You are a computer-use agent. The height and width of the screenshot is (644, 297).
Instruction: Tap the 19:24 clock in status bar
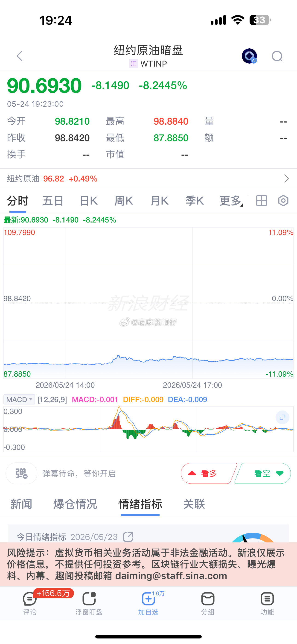click(56, 20)
